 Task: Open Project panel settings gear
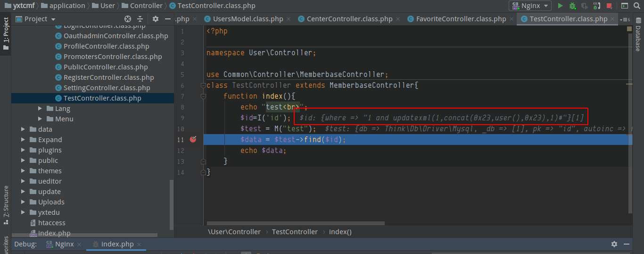[156, 19]
